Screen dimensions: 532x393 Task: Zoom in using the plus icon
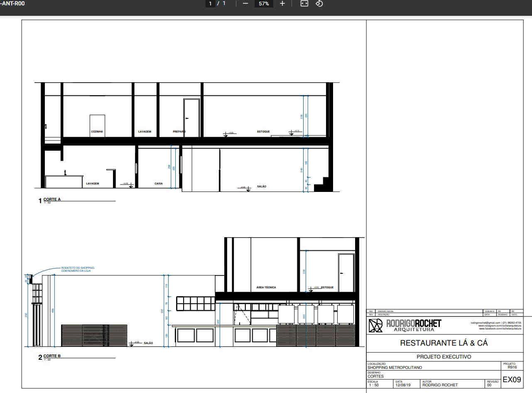[x=282, y=3]
